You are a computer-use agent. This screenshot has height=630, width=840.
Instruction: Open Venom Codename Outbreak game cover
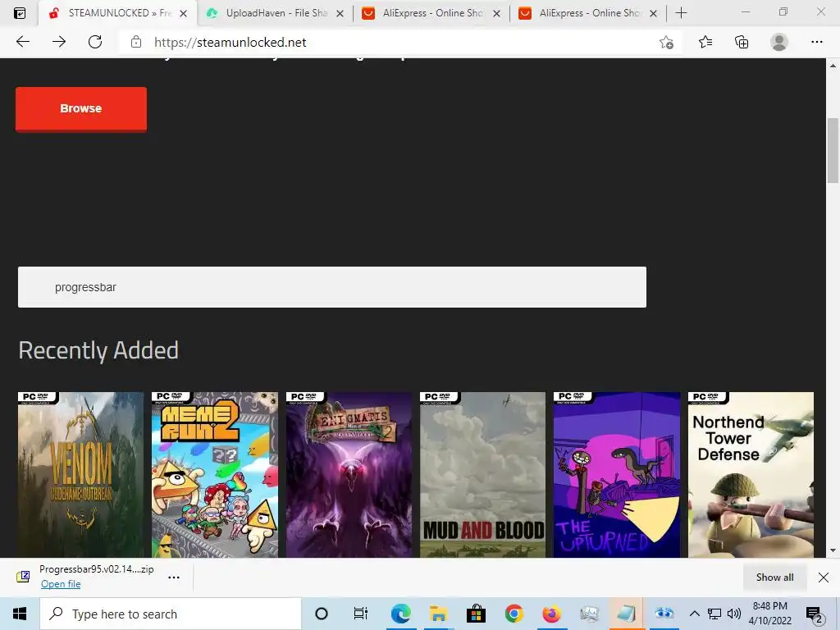(81, 475)
